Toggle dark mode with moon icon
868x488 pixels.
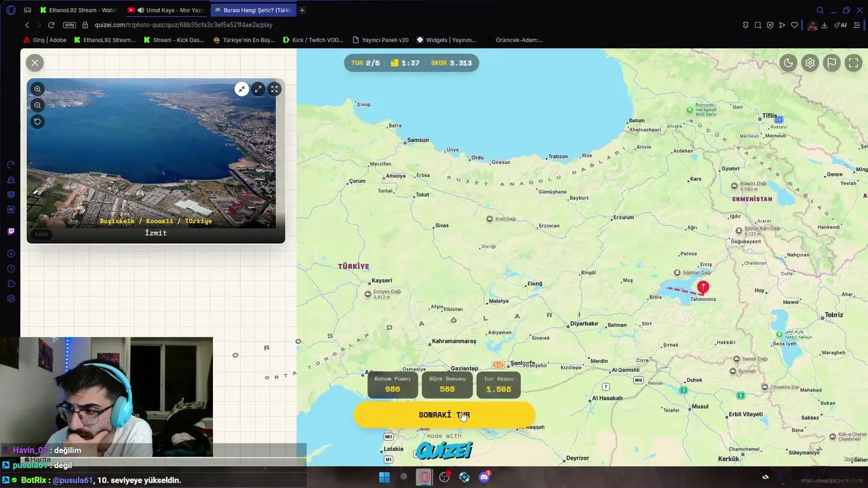(x=789, y=63)
